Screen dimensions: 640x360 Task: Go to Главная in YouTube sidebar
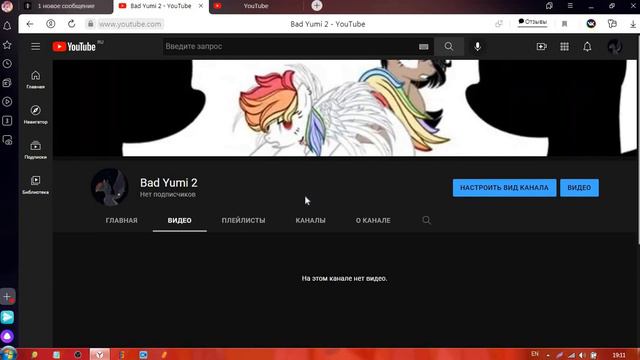[36, 79]
